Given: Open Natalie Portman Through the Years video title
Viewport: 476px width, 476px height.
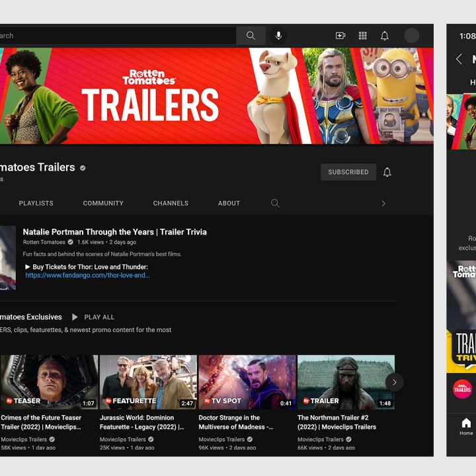Looking at the screenshot, I should tap(115, 232).
